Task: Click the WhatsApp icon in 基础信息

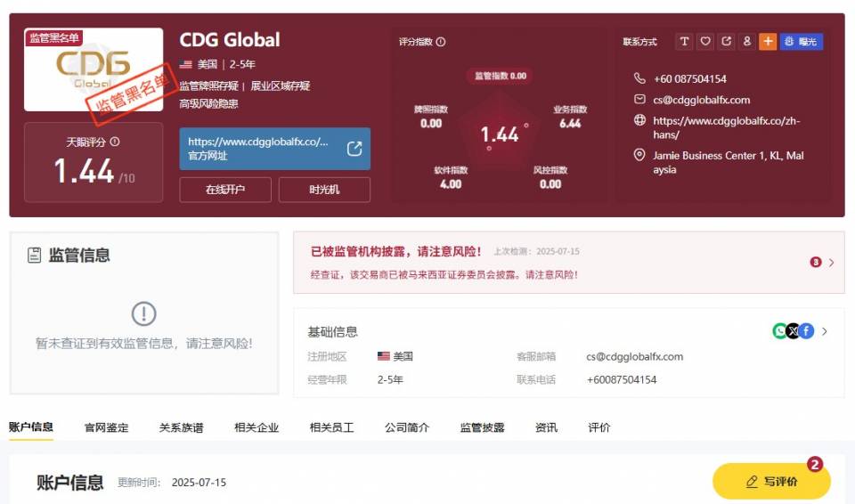Action: [x=780, y=331]
